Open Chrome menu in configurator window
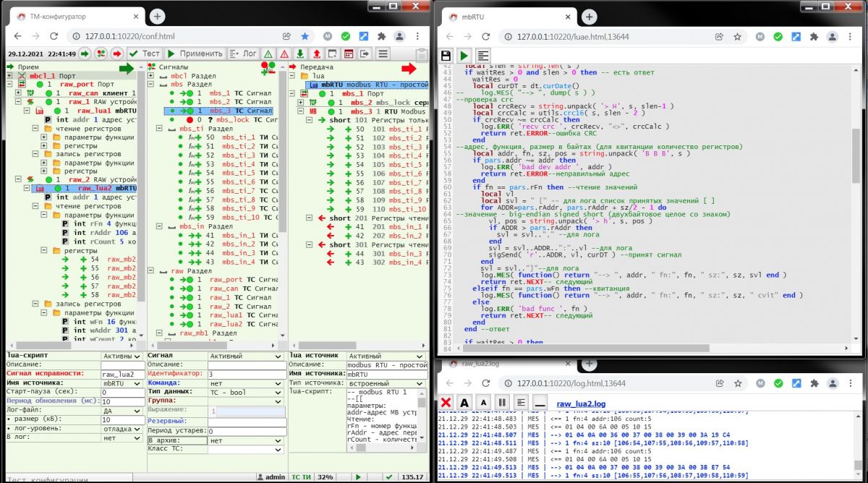This screenshot has width=868, height=483. point(417,35)
